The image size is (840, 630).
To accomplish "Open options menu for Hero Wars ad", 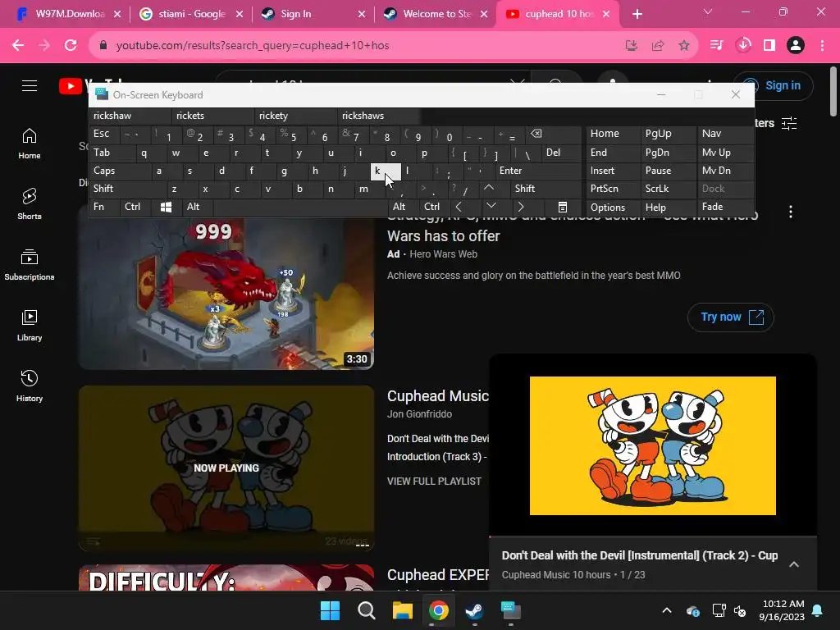I will 791,212.
